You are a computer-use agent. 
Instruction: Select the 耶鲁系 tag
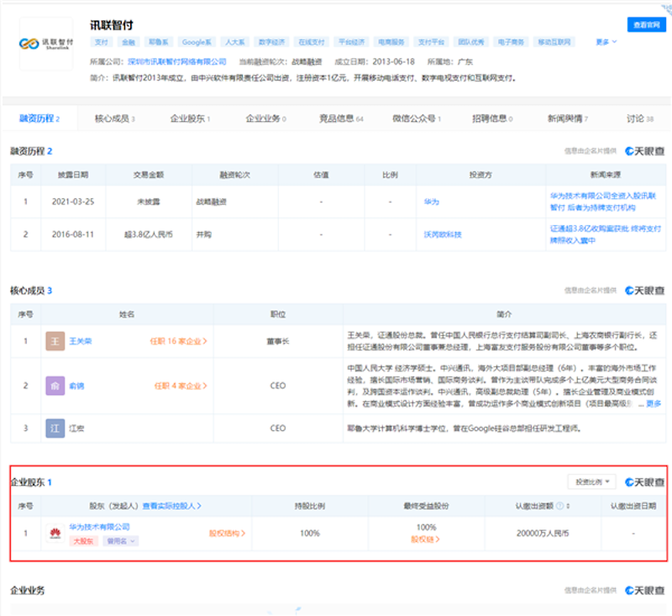[x=159, y=42]
